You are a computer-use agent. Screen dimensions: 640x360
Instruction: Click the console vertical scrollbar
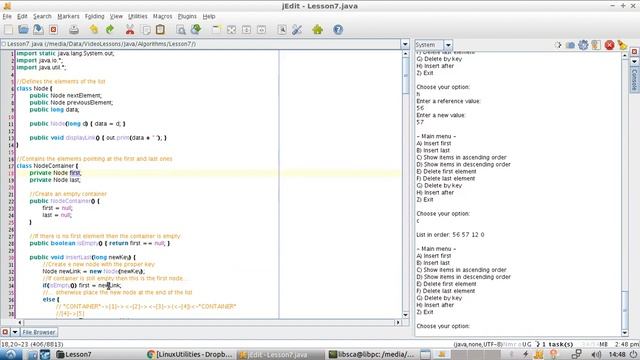click(624, 194)
